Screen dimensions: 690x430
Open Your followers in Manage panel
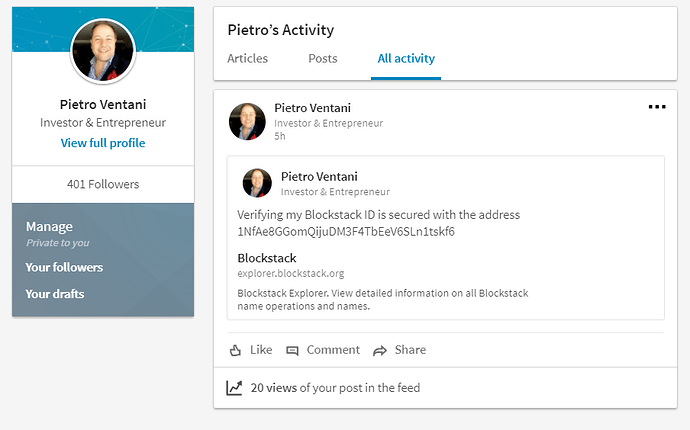[64, 267]
